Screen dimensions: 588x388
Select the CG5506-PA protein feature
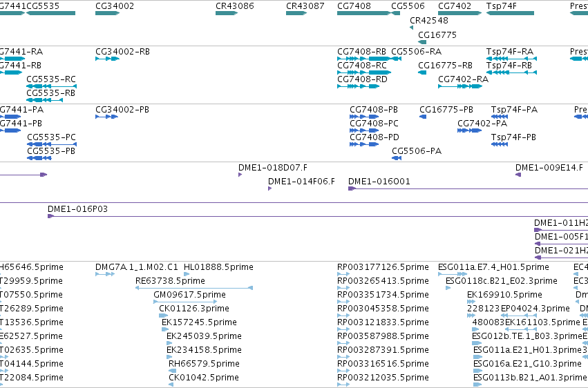click(x=397, y=158)
